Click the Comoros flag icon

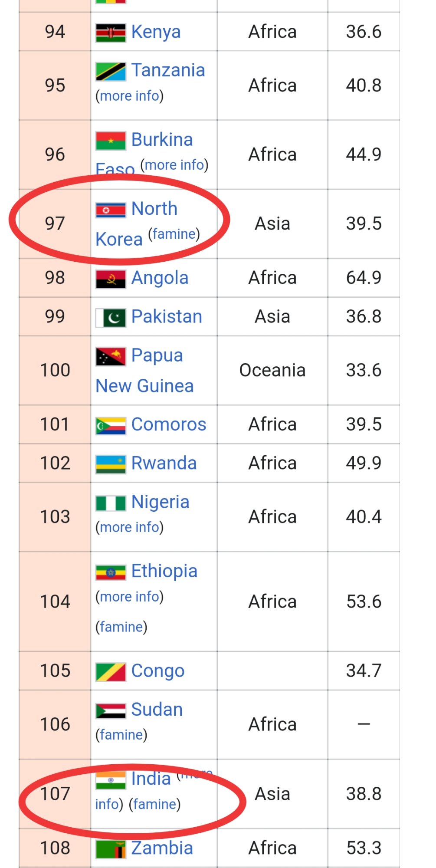[x=111, y=426]
